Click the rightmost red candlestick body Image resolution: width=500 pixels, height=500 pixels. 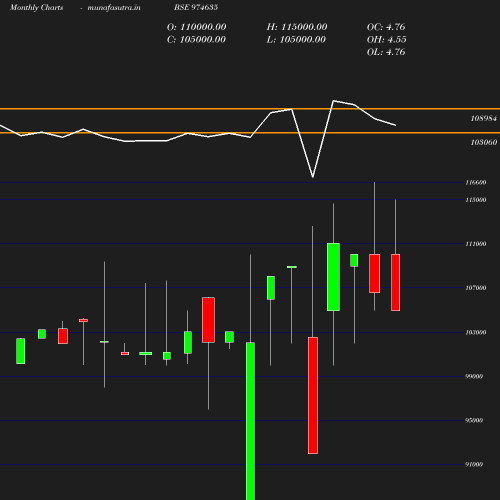(x=396, y=282)
